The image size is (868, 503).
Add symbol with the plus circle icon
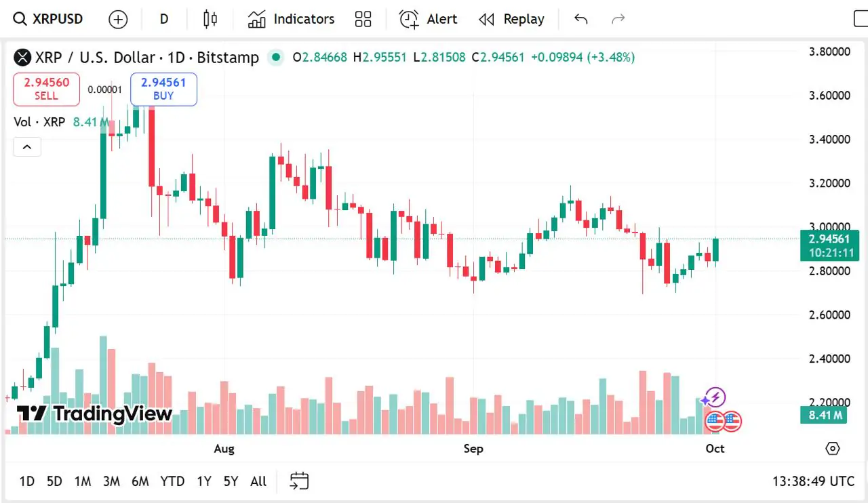click(118, 20)
